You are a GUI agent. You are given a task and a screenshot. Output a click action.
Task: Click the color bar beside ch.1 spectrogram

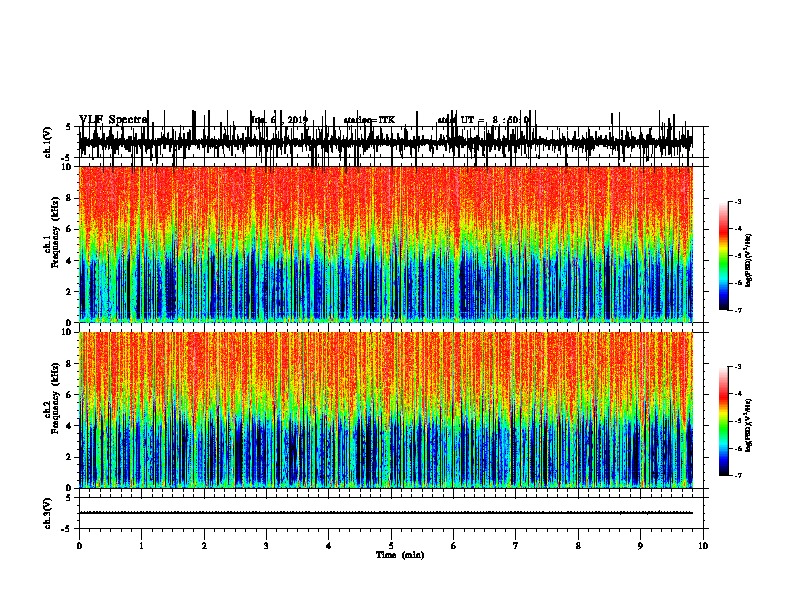click(x=723, y=256)
